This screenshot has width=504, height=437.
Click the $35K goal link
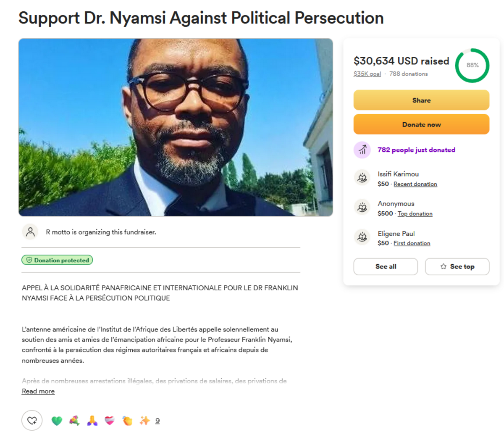coord(367,74)
